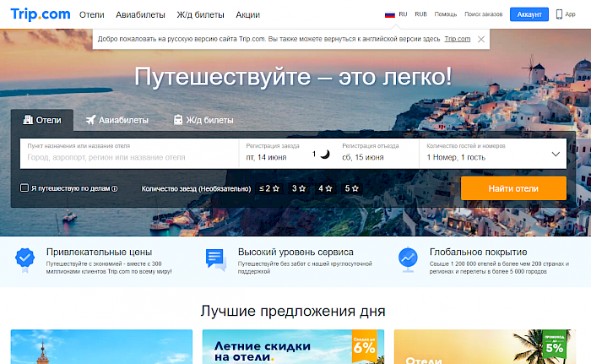Open Ж/д билеты in top navigation
Image resolution: width=591 pixels, height=364 pixels.
click(201, 14)
